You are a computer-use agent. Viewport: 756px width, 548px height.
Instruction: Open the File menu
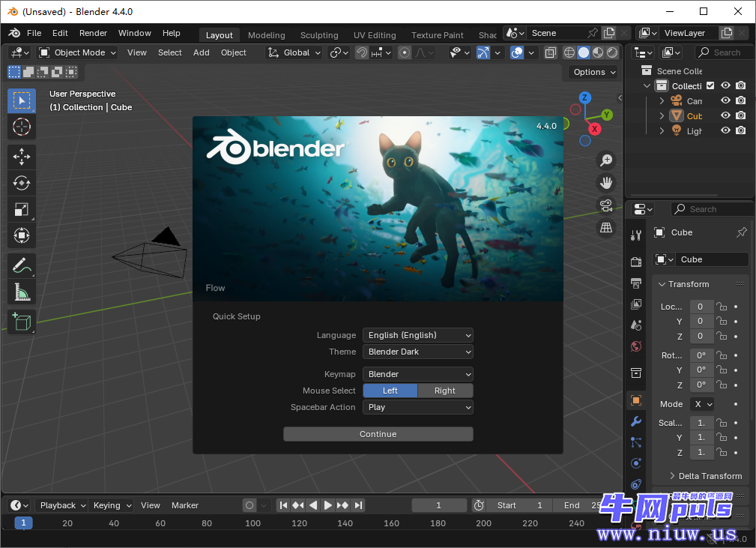pyautogui.click(x=34, y=33)
